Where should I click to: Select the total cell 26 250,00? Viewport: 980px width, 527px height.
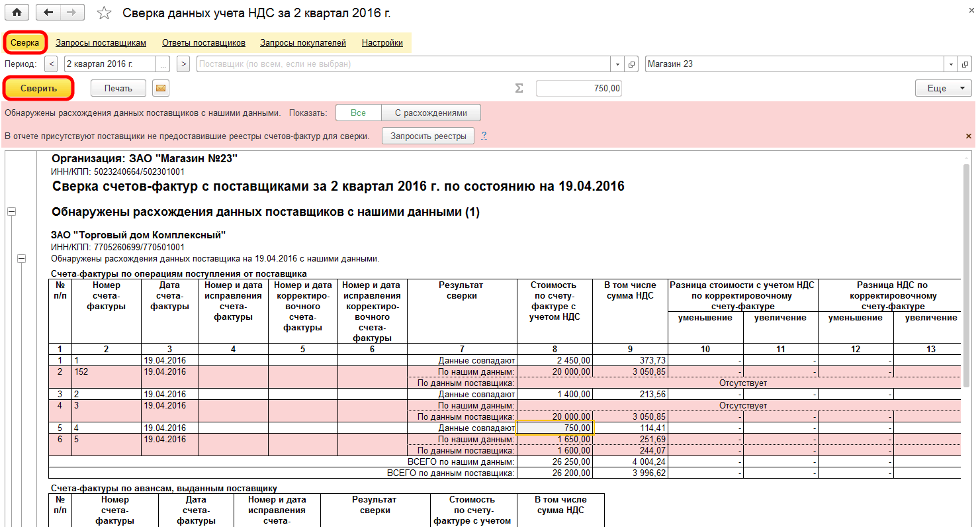coord(555,461)
